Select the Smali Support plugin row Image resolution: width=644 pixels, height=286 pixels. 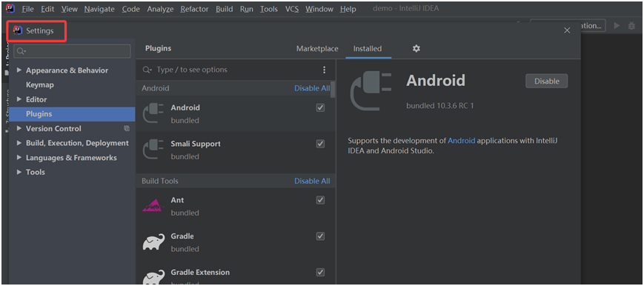click(236, 150)
